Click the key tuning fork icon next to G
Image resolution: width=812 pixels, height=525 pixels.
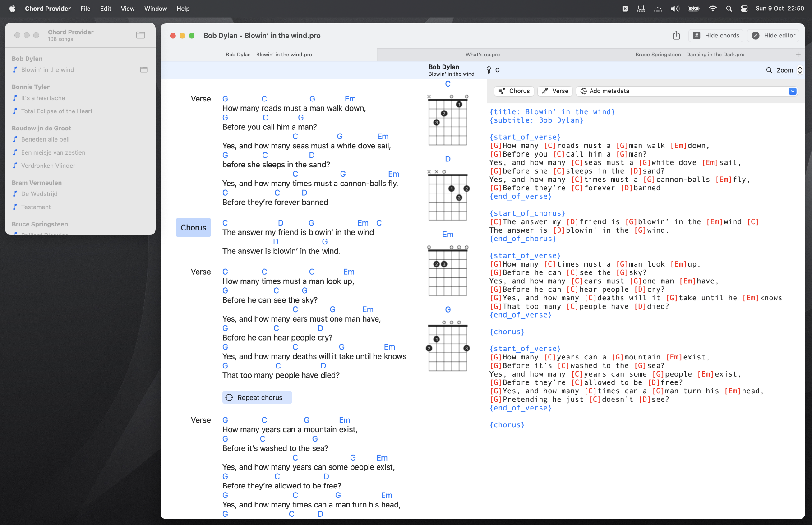coord(489,70)
